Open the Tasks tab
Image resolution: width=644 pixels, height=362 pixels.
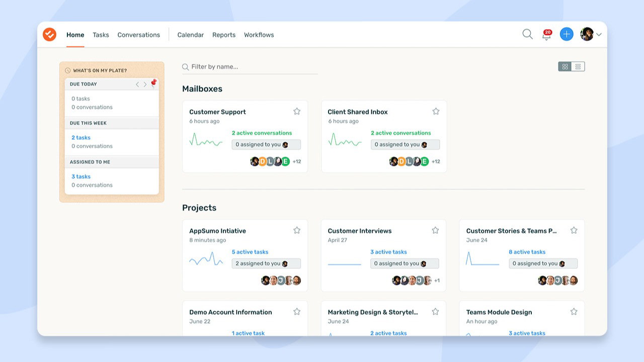coord(101,35)
